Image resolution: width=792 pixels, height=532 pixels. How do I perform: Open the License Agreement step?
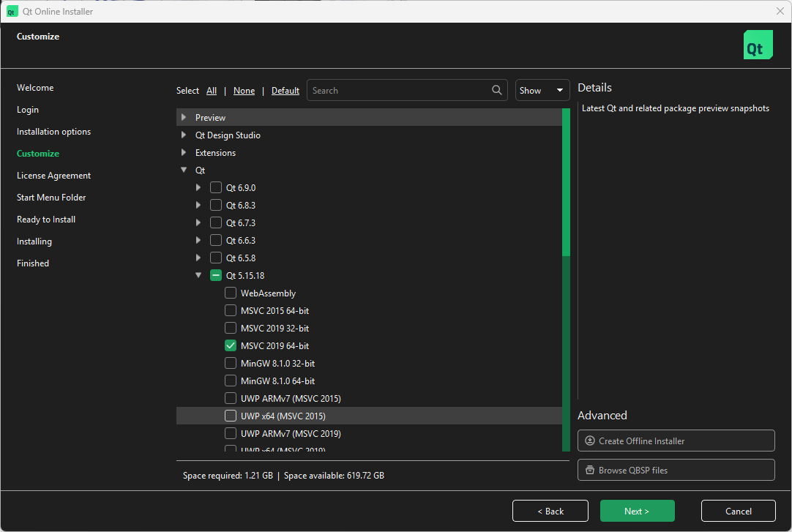click(53, 176)
